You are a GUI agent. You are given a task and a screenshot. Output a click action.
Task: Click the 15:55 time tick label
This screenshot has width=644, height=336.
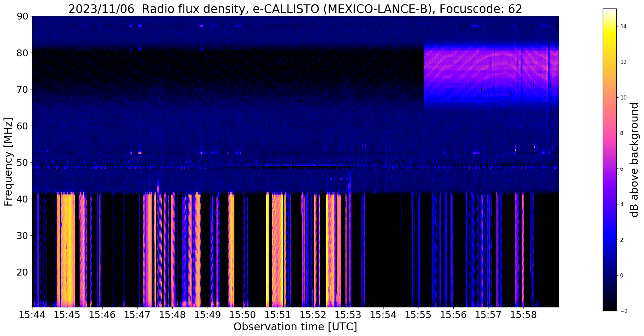[x=418, y=315]
